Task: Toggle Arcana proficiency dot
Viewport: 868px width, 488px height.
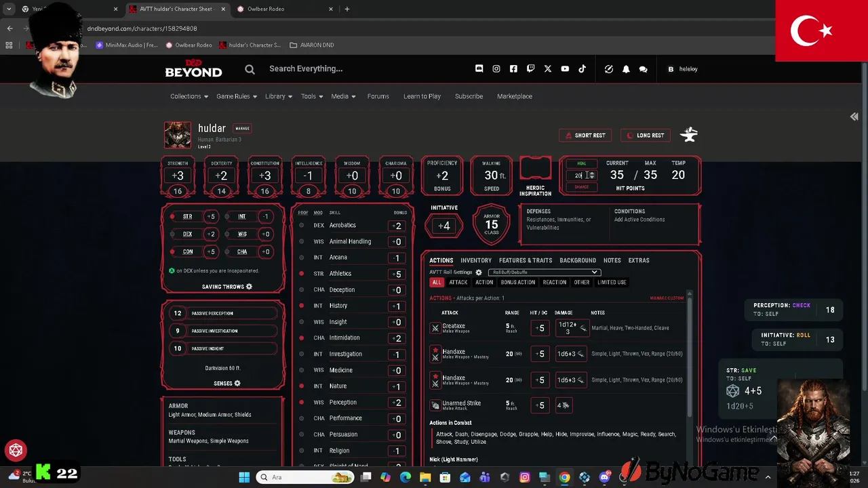Action: (x=302, y=258)
